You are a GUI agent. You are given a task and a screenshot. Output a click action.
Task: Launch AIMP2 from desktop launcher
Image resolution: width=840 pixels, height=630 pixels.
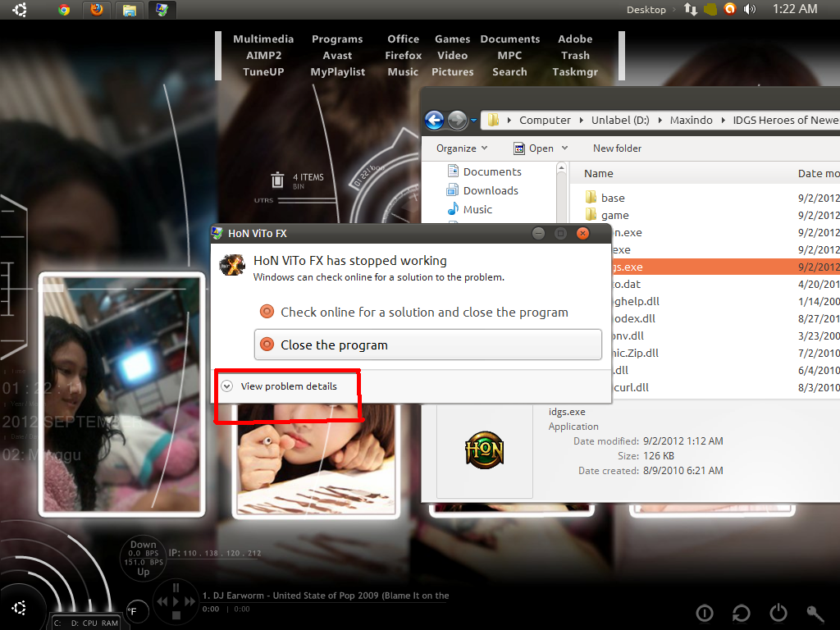[x=263, y=56]
